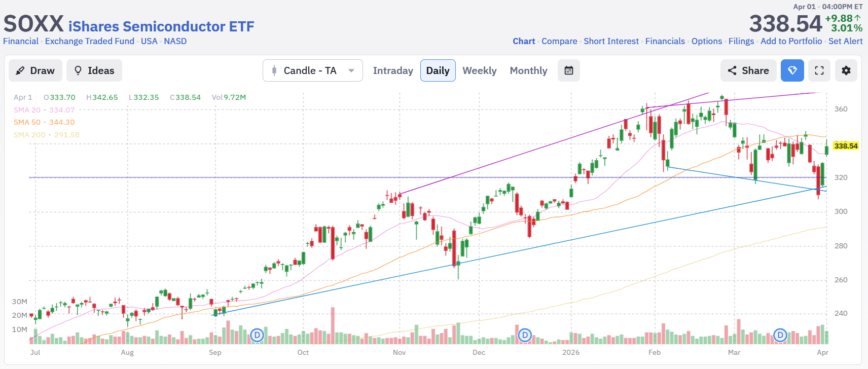This screenshot has height=369, width=868.
Task: Open the Compare tab
Action: [x=559, y=41]
